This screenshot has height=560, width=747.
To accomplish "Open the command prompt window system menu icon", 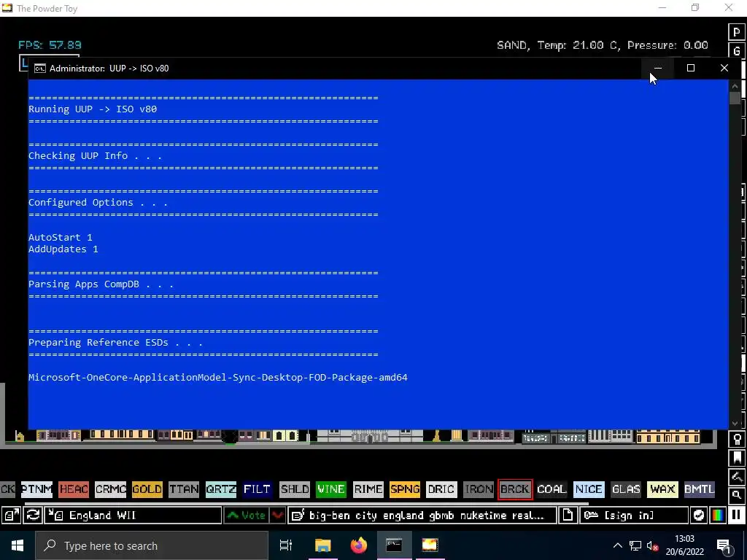I will coord(40,68).
